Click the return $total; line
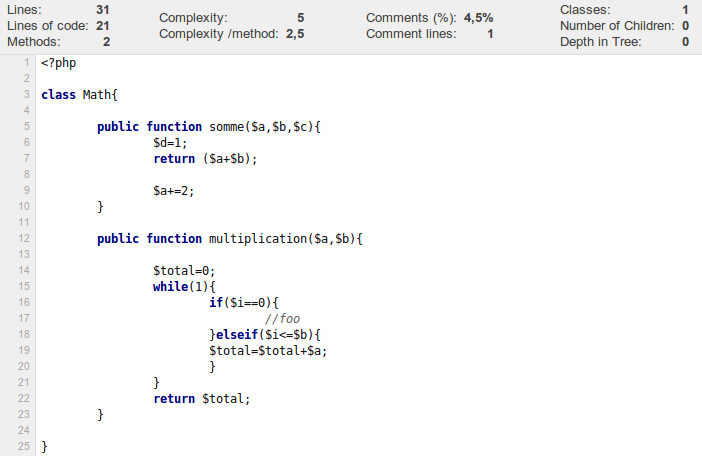The width and height of the screenshot is (702, 456). [x=201, y=399]
